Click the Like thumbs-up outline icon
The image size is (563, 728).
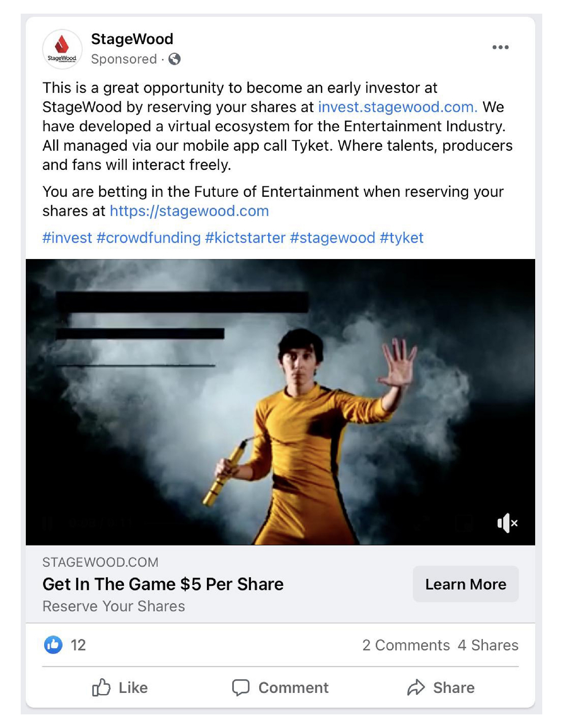(x=101, y=687)
